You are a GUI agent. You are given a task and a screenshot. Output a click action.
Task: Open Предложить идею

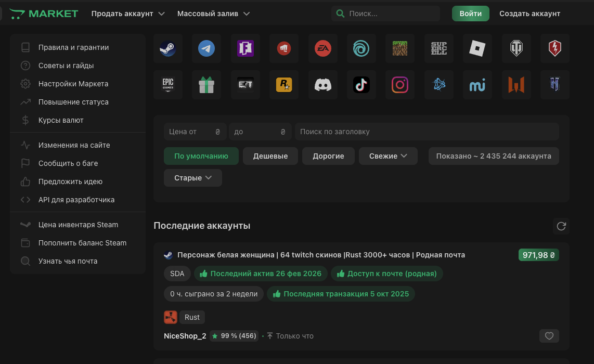coord(78,181)
